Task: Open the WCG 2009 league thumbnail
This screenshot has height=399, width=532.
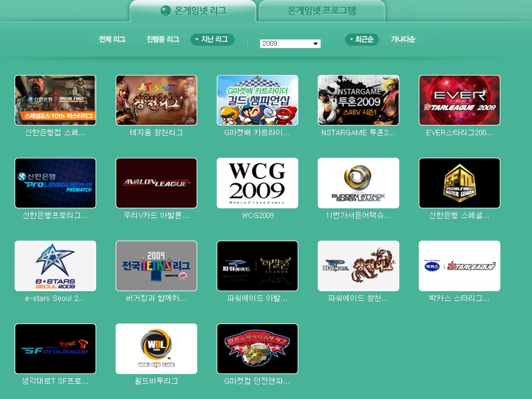Action: click(257, 183)
